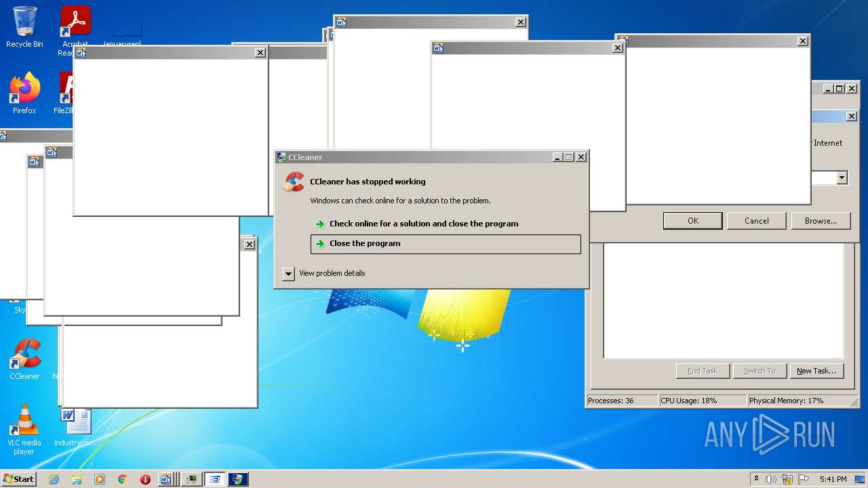
Task: Launch Firefox from the desktop
Action: pos(24,94)
